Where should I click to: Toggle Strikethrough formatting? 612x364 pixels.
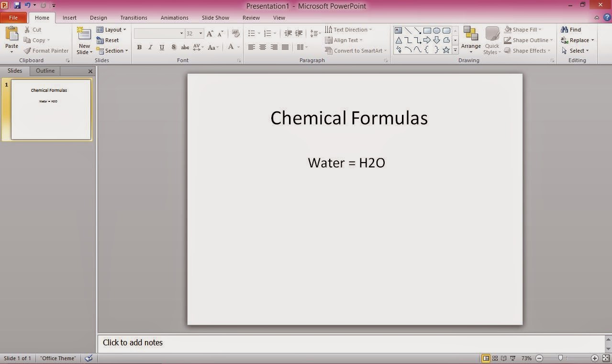click(x=185, y=47)
